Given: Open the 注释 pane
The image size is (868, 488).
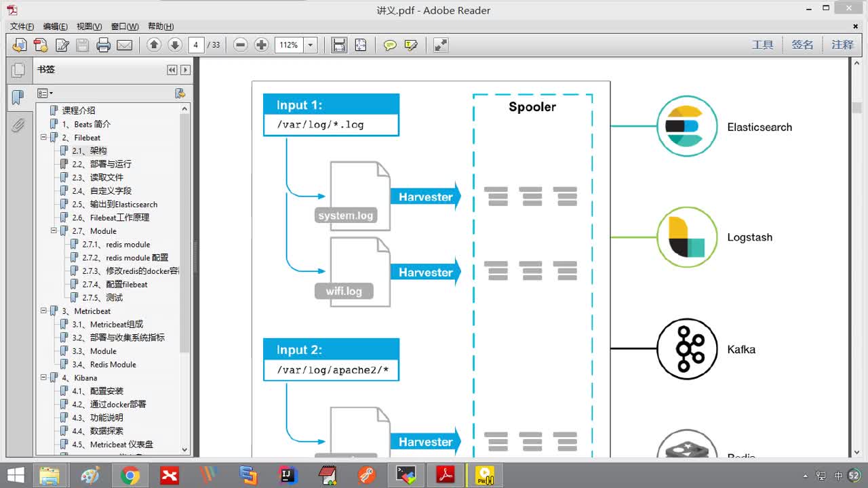Looking at the screenshot, I should pos(843,45).
